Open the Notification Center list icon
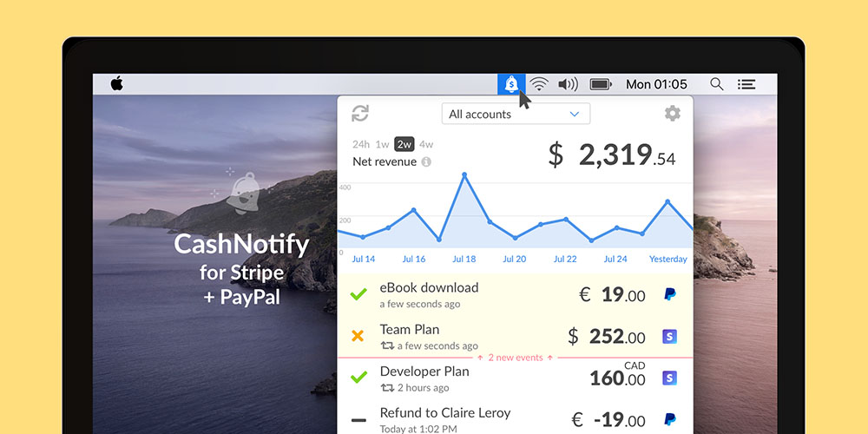This screenshot has width=868, height=434. pyautogui.click(x=746, y=84)
